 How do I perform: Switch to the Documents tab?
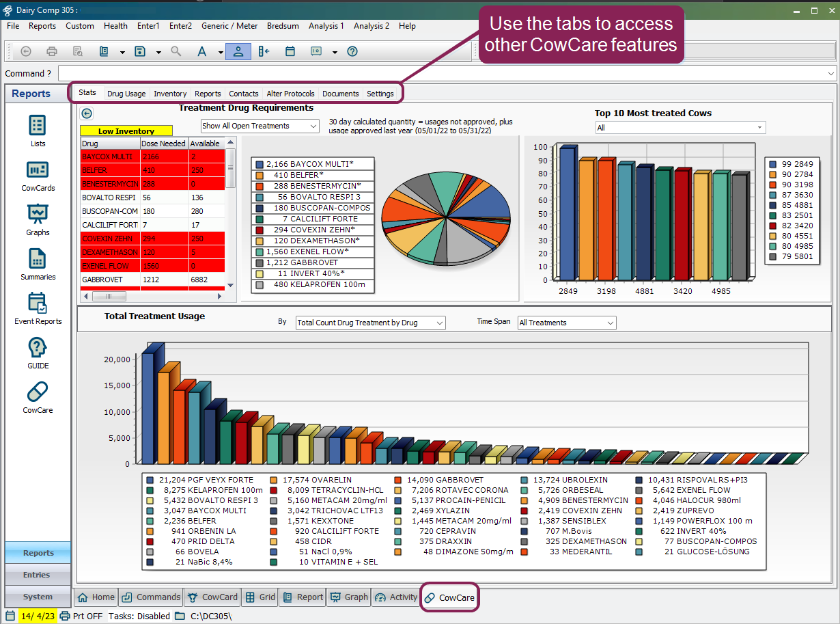coord(341,94)
